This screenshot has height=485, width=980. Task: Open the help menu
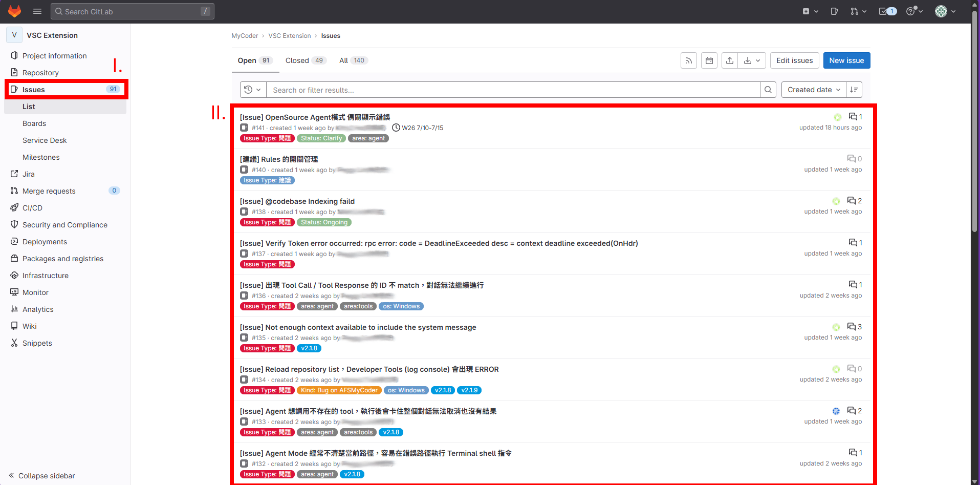point(914,11)
